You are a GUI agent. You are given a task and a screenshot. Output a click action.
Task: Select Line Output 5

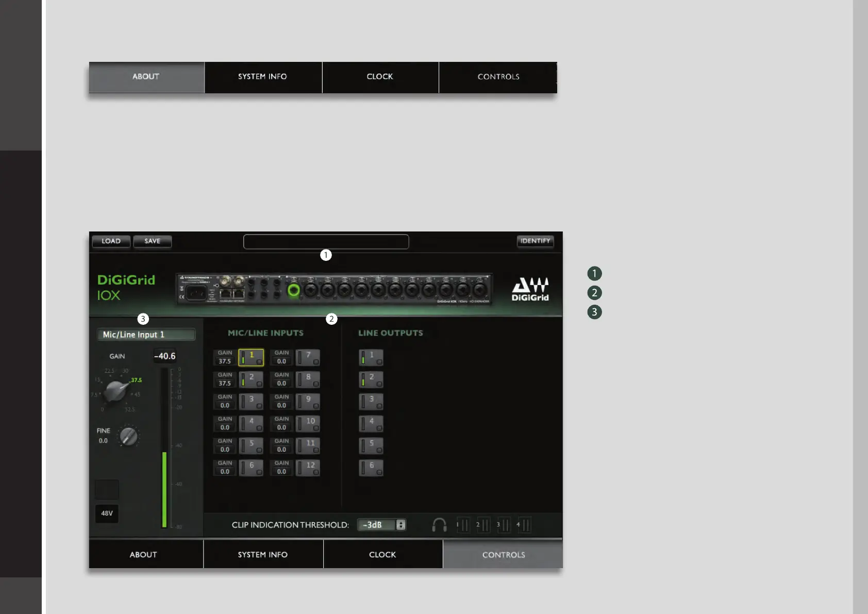pos(371,446)
